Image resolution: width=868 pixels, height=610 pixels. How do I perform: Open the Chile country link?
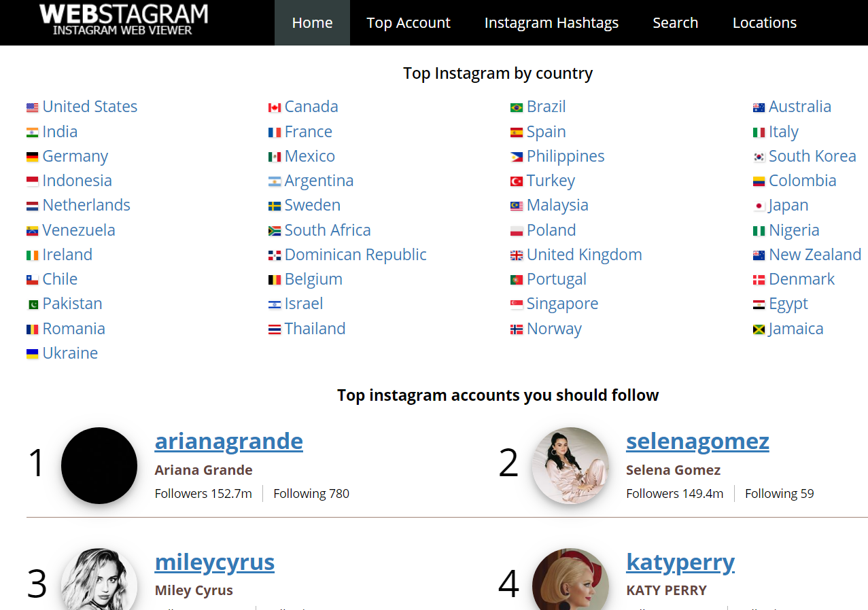pos(60,279)
